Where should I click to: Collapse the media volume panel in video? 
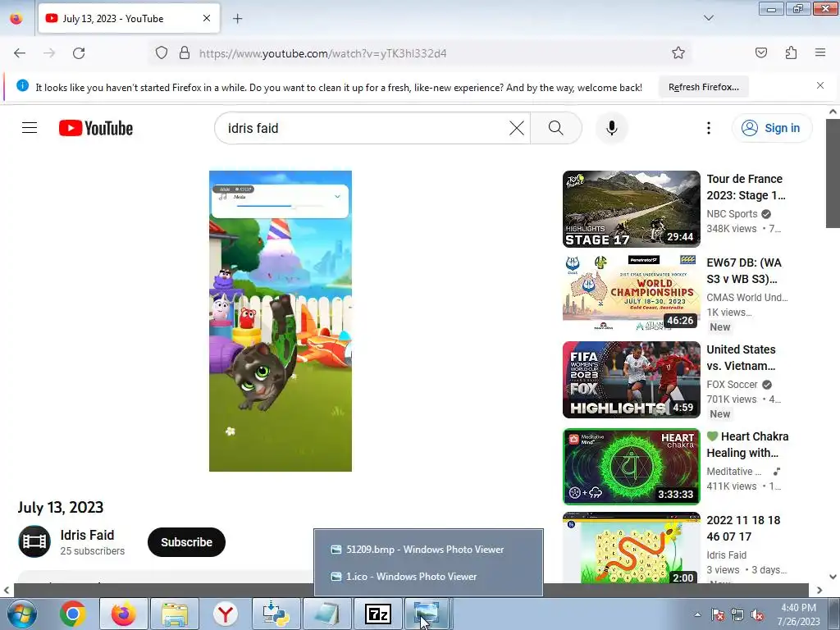click(x=337, y=197)
